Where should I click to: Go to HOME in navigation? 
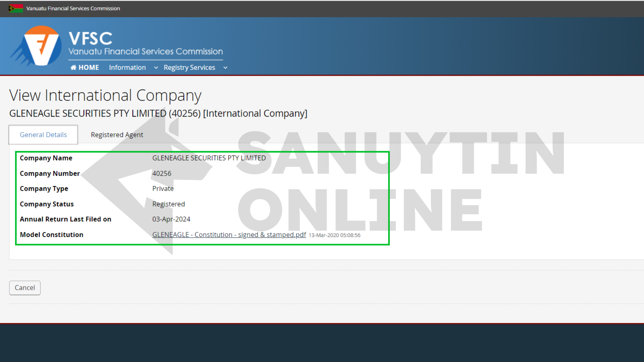click(x=85, y=67)
